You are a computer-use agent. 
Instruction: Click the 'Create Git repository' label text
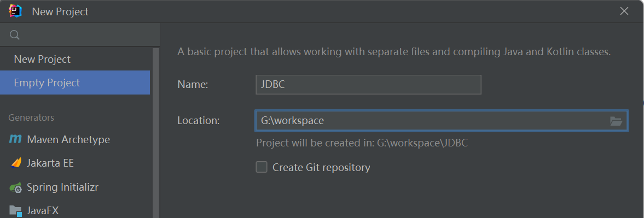pos(321,167)
